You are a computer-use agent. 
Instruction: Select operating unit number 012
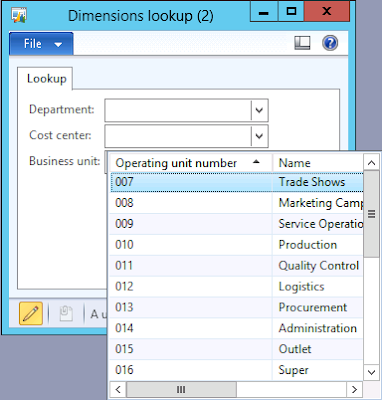click(x=191, y=286)
